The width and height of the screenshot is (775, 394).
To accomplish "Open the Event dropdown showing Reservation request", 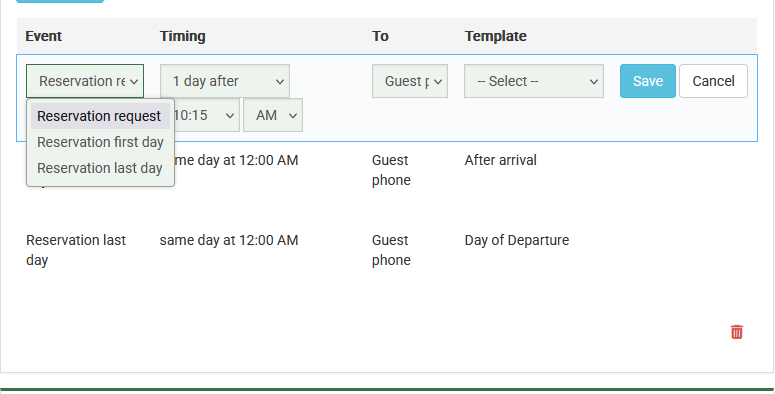I will point(85,81).
